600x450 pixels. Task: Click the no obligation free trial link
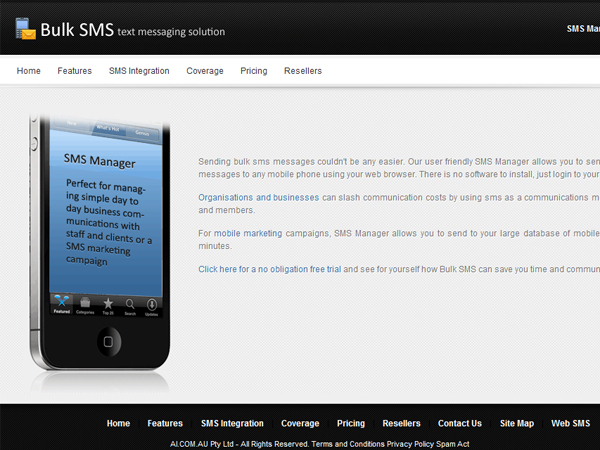269,269
